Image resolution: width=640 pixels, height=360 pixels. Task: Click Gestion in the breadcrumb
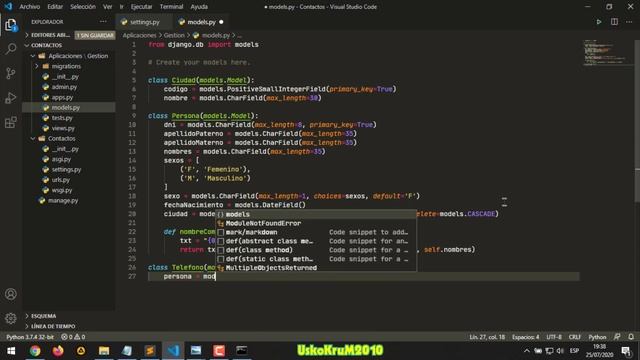pyautogui.click(x=174, y=36)
